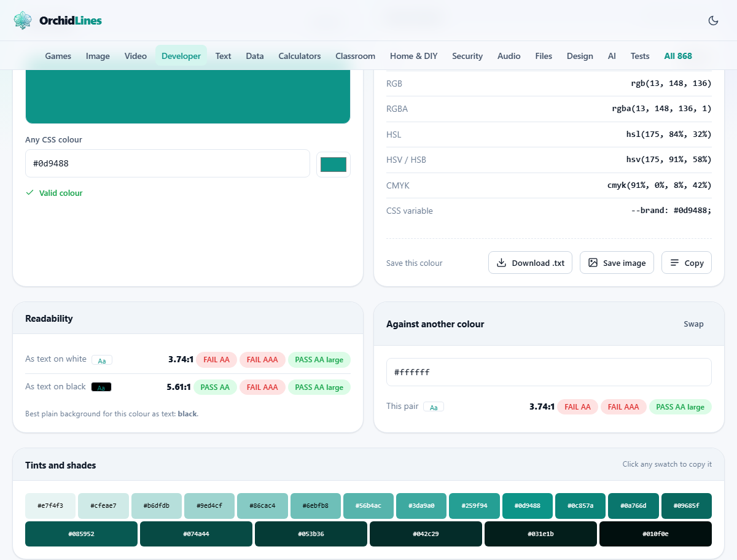
Task: Copy the #6ebfb8 tint swatch
Action: [316, 506]
